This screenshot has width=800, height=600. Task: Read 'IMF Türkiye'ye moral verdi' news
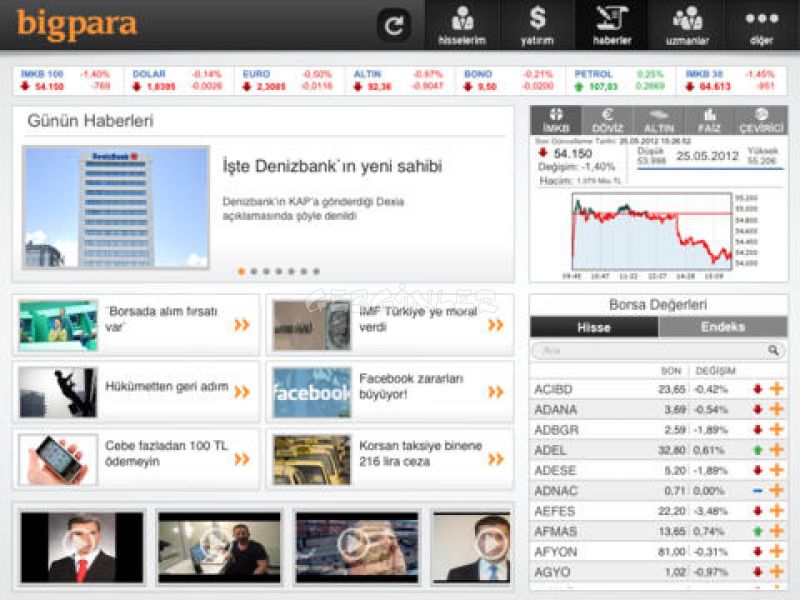(390, 325)
